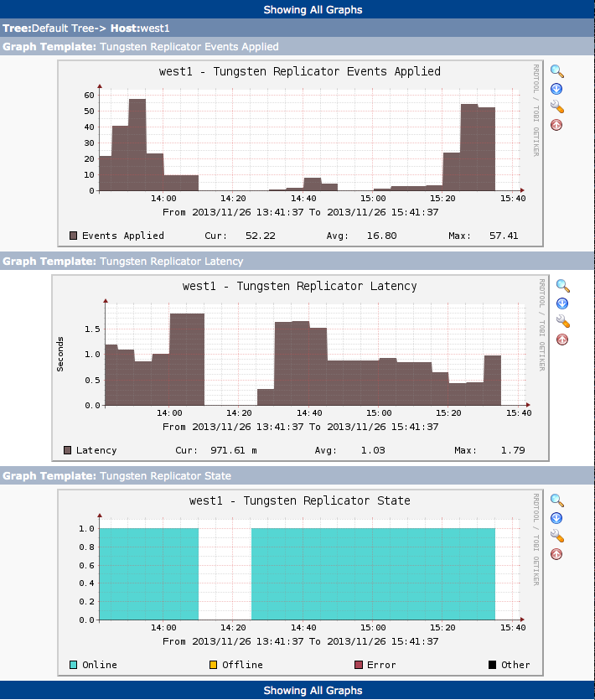Open wrench properties icon for Replicator State graph

coord(556,536)
